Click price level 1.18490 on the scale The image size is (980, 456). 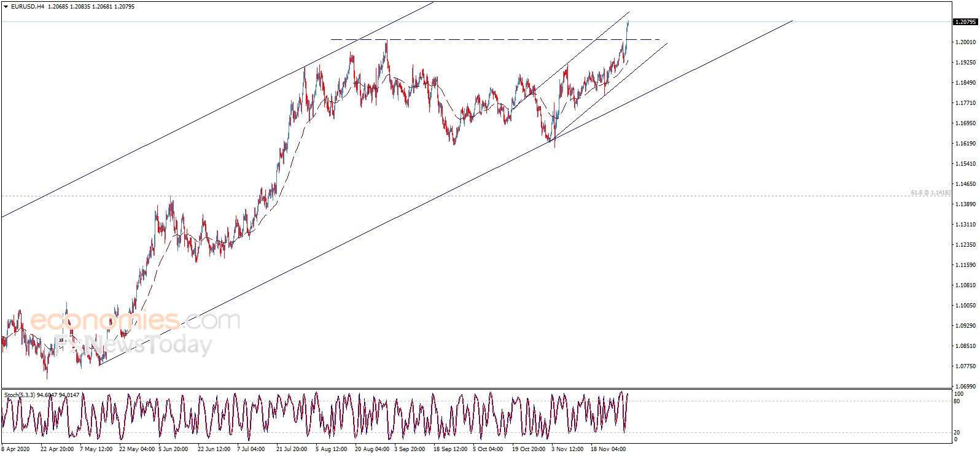coord(966,83)
